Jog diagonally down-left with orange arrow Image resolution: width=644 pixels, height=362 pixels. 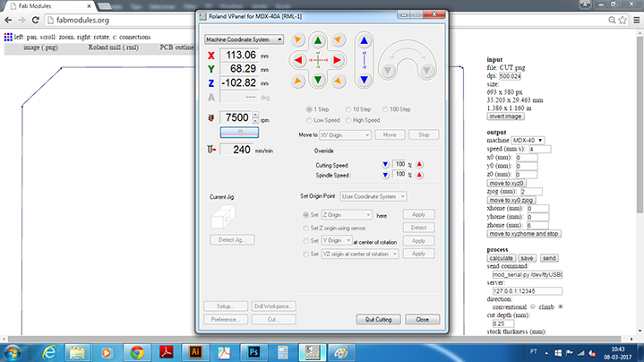[x=297, y=81]
